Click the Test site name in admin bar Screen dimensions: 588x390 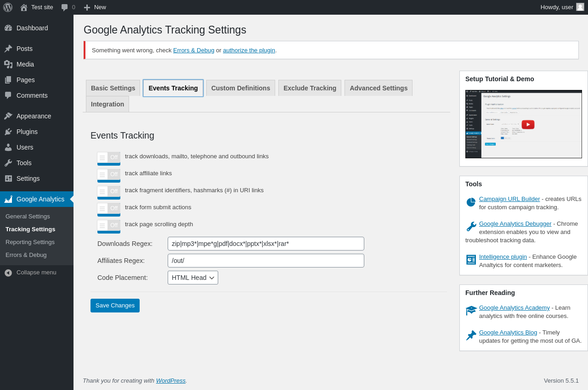click(42, 7)
